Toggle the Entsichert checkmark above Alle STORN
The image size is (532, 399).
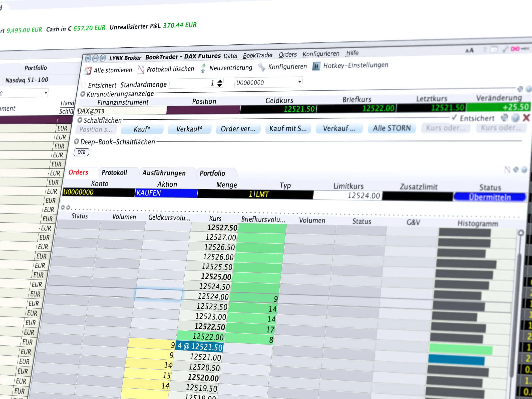(454, 118)
